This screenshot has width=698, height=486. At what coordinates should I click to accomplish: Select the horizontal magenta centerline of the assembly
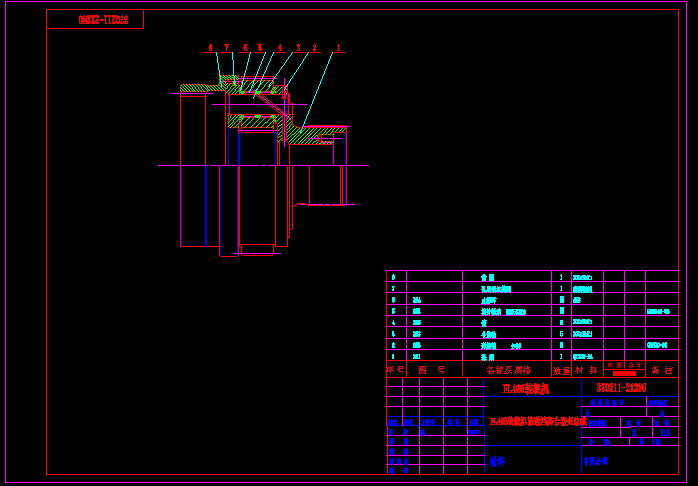tap(260, 165)
